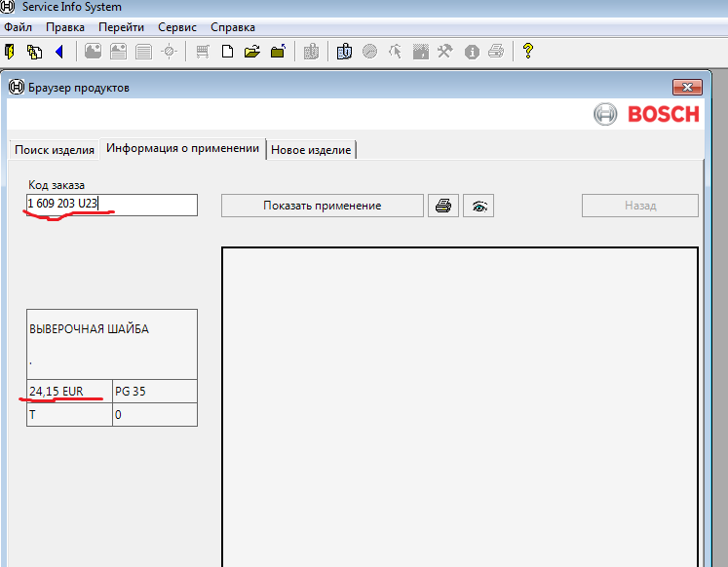
Task: Click the grayed text list icon
Action: 143,52
